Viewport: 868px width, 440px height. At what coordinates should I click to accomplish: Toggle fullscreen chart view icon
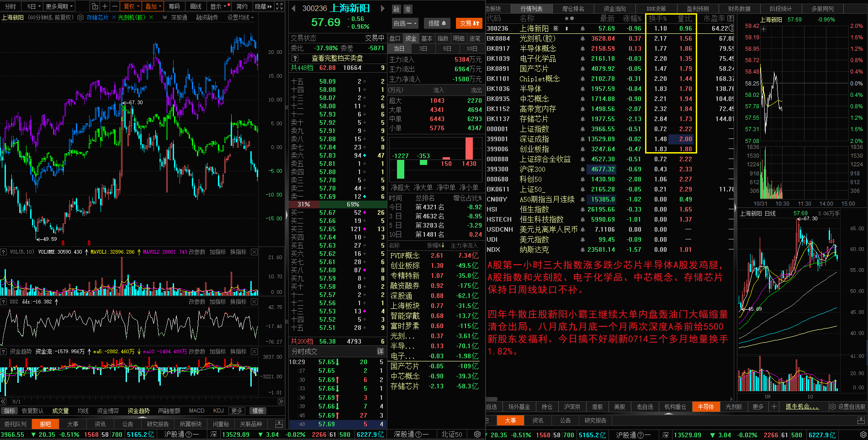pyautogui.click(x=280, y=6)
